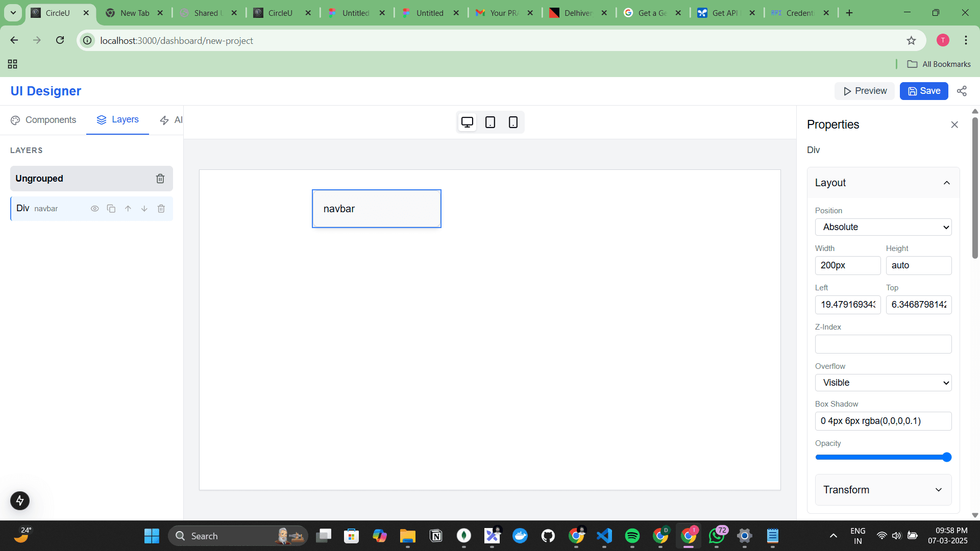Adjust the Opacity slider
The height and width of the screenshot is (551, 980).
click(x=948, y=457)
